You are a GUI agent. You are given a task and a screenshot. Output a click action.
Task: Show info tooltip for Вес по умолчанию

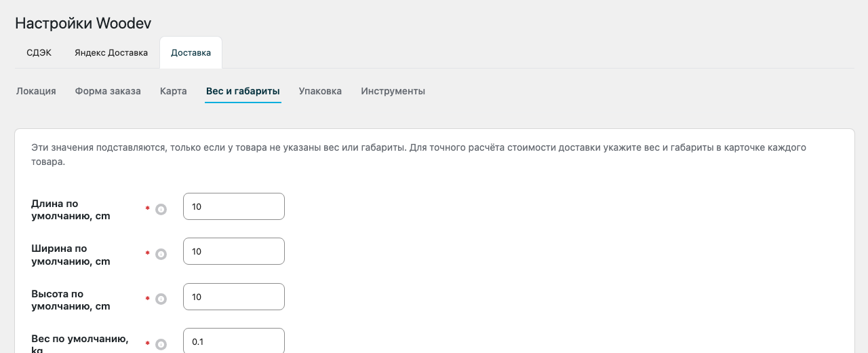pos(161,343)
